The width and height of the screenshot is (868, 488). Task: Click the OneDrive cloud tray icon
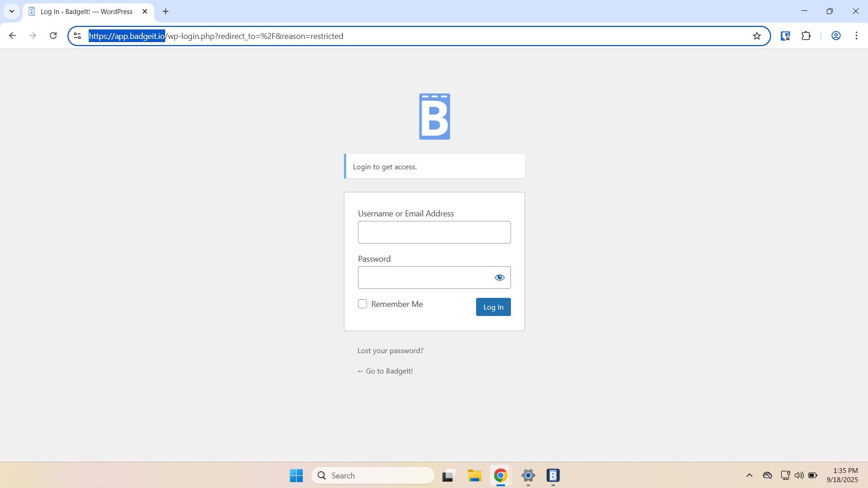(768, 475)
